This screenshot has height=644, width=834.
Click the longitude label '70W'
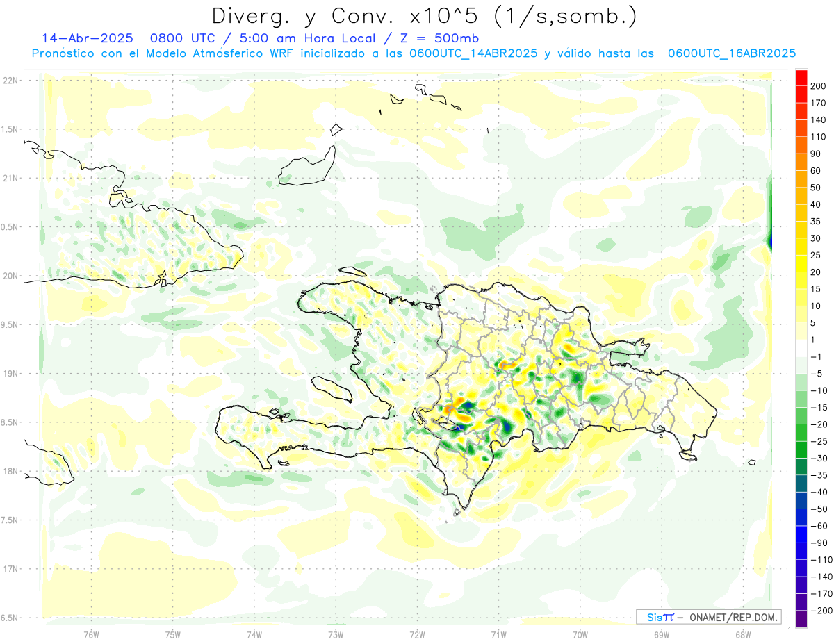point(580,634)
